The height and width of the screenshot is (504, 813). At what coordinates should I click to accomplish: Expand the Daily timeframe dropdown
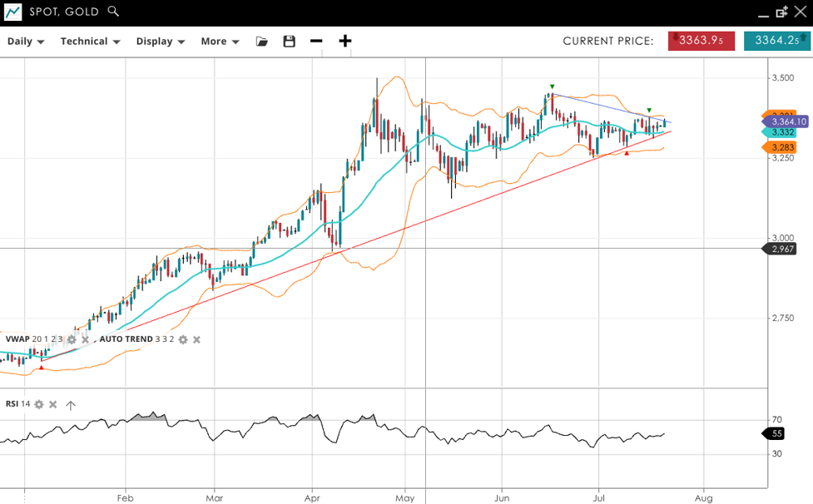pos(26,42)
